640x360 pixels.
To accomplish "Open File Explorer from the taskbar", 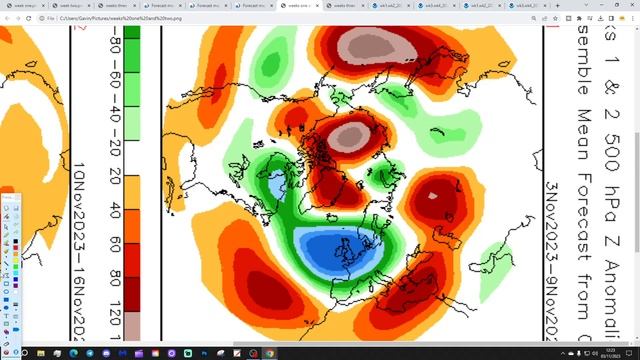I will coord(41,353).
